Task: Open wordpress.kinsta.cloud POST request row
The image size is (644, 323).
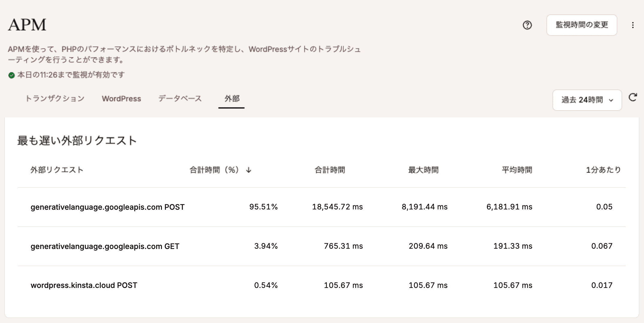Action: (x=322, y=285)
